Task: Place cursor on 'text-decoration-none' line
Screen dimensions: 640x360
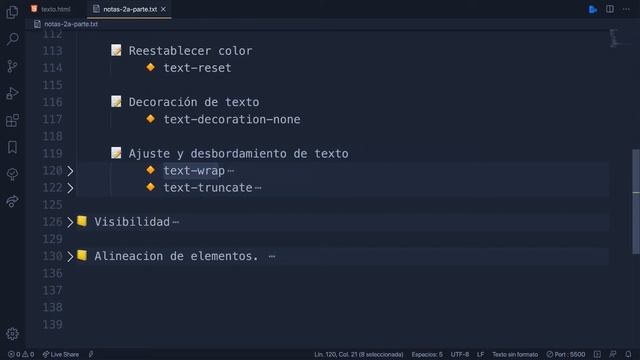Action: click(x=232, y=119)
